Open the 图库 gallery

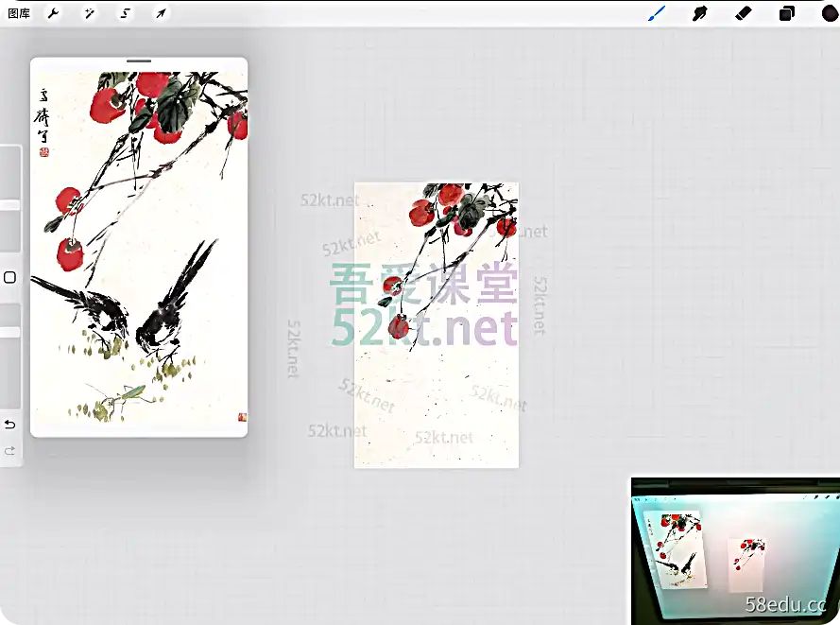click(x=19, y=13)
